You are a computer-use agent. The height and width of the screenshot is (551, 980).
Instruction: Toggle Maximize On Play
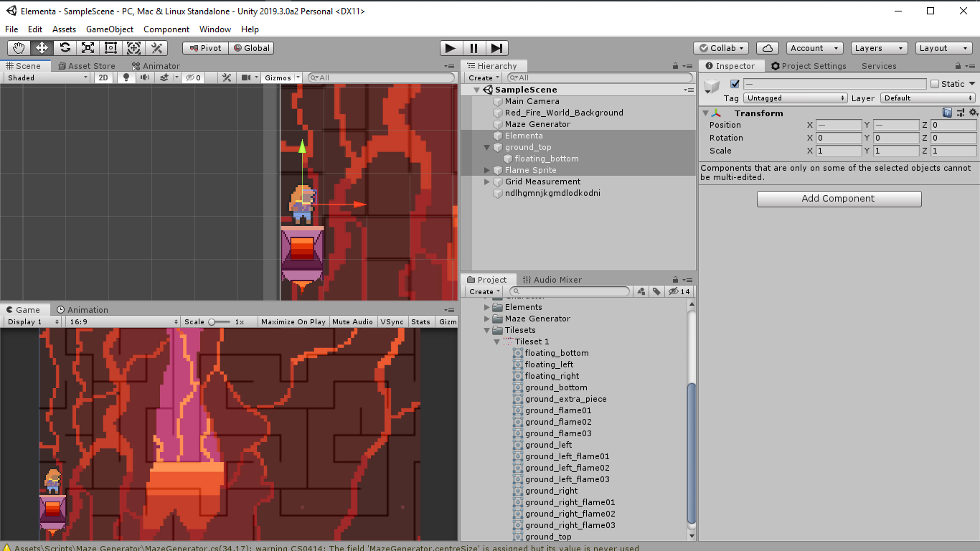pos(293,321)
